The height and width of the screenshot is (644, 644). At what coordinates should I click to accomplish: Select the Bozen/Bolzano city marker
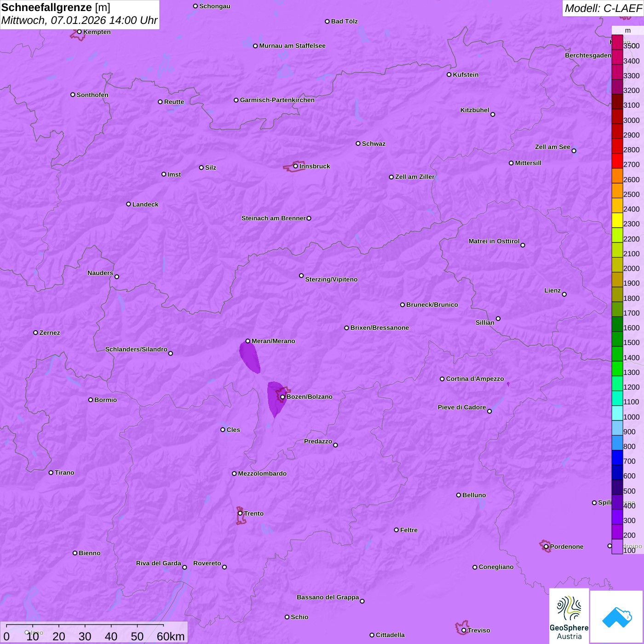pyautogui.click(x=282, y=397)
